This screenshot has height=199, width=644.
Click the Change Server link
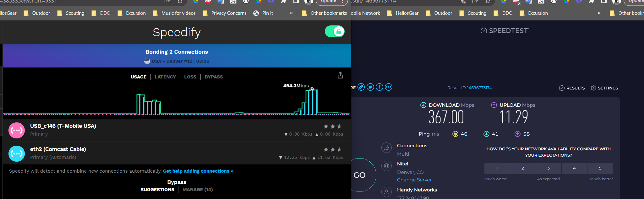pyautogui.click(x=414, y=180)
